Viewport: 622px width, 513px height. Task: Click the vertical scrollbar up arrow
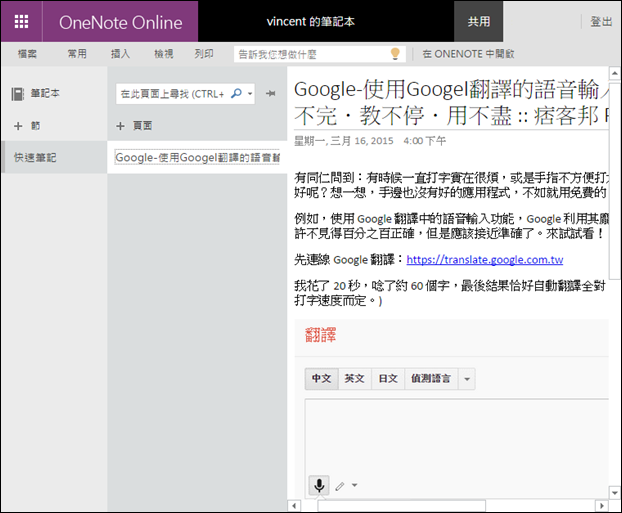click(x=614, y=73)
